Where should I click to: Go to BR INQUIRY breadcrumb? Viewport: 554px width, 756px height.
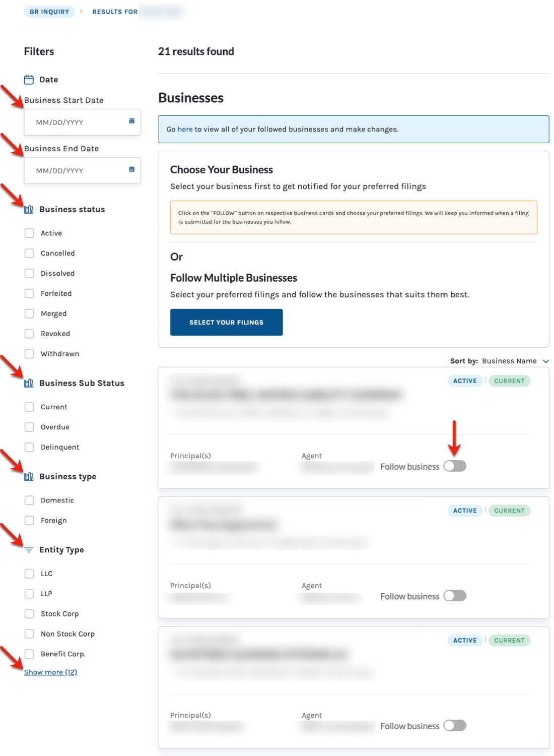tap(49, 12)
